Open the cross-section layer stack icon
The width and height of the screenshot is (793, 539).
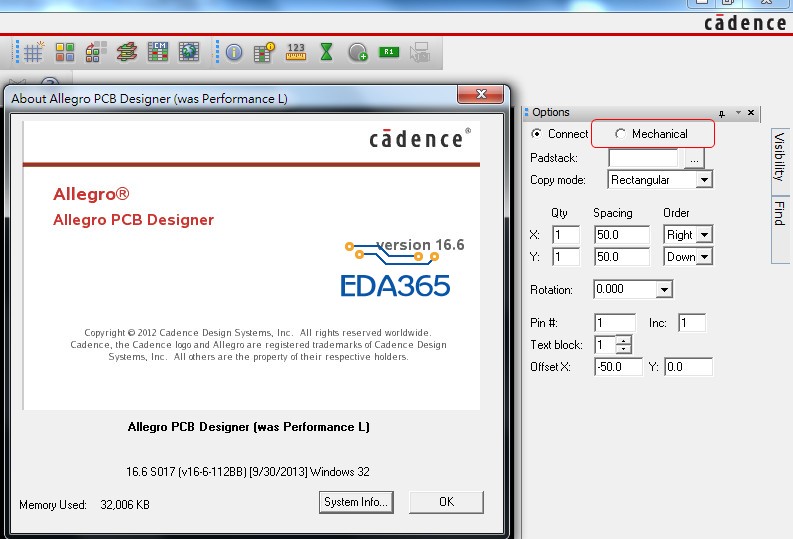[x=126, y=52]
